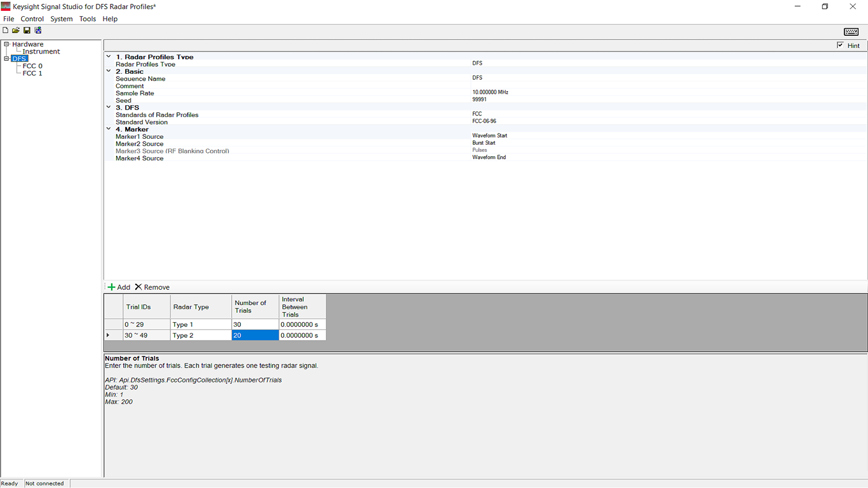Image resolution: width=868 pixels, height=488 pixels.
Task: Click the keyboard icon at top right
Action: pyautogui.click(x=851, y=31)
